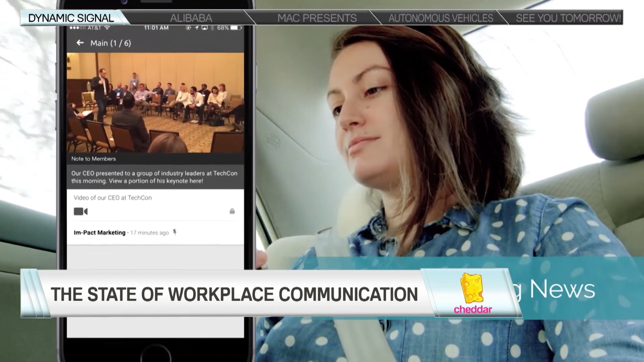The image size is (644, 362).
Task: Open the CEO keynote conference photo
Action: pyautogui.click(x=155, y=102)
